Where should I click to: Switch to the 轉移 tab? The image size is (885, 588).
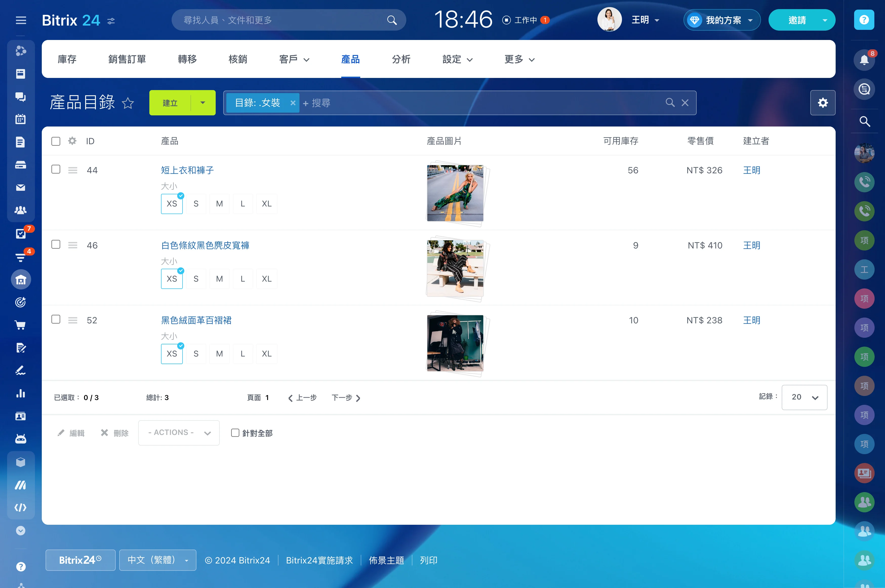coord(187,59)
